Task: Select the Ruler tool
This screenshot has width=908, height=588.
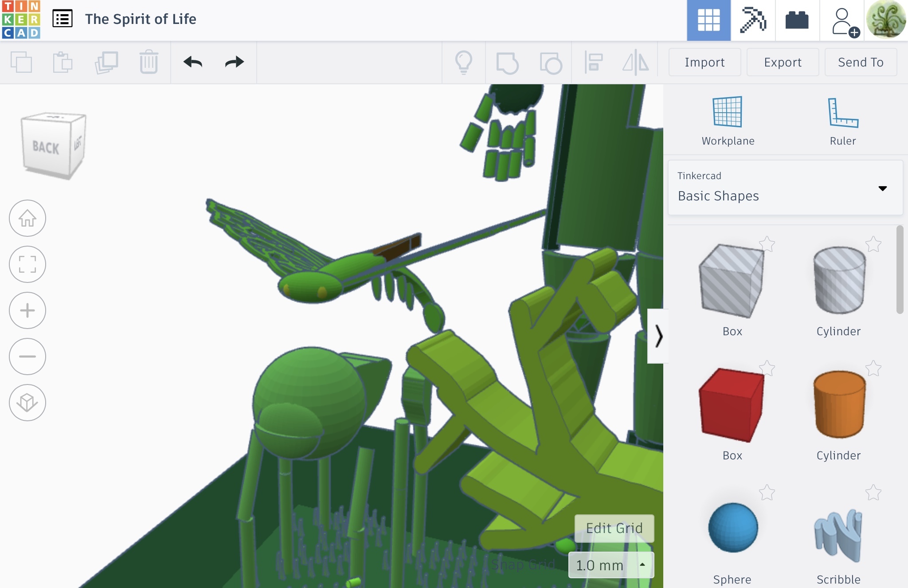Action: [843, 121]
